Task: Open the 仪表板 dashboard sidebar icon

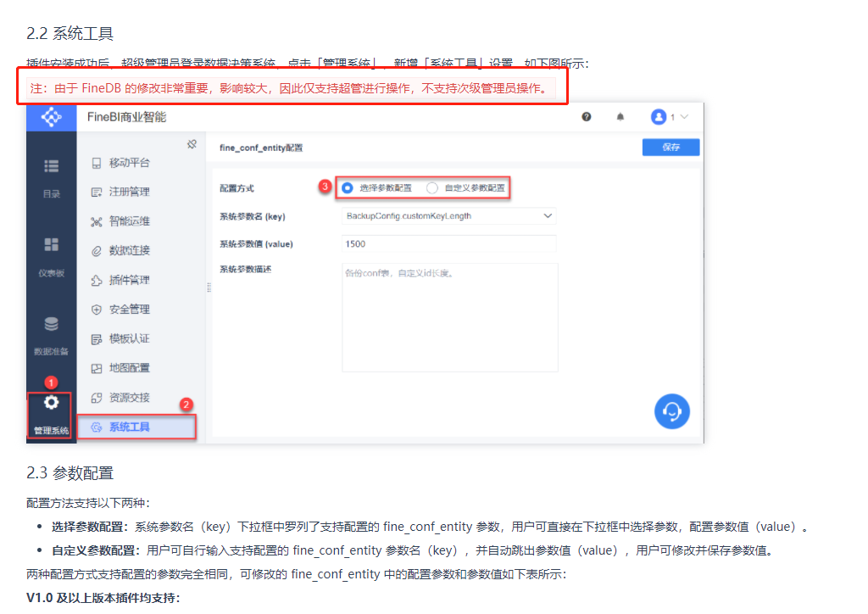Action: [x=52, y=244]
